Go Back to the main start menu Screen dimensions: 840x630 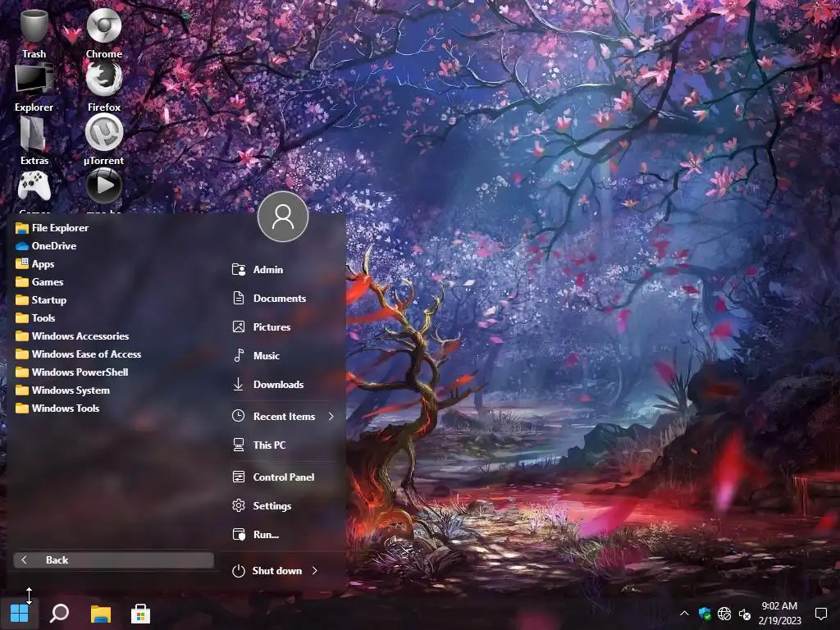click(113, 559)
